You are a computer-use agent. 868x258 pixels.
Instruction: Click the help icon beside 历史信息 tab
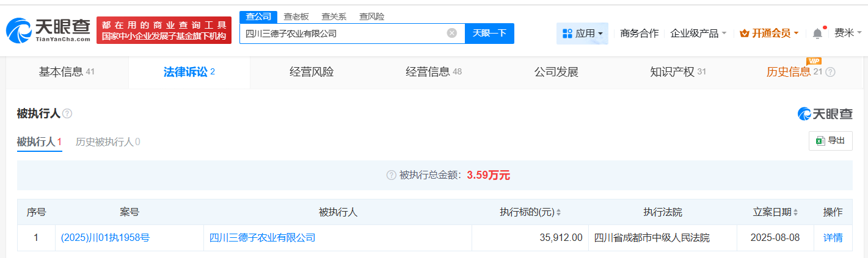click(830, 72)
